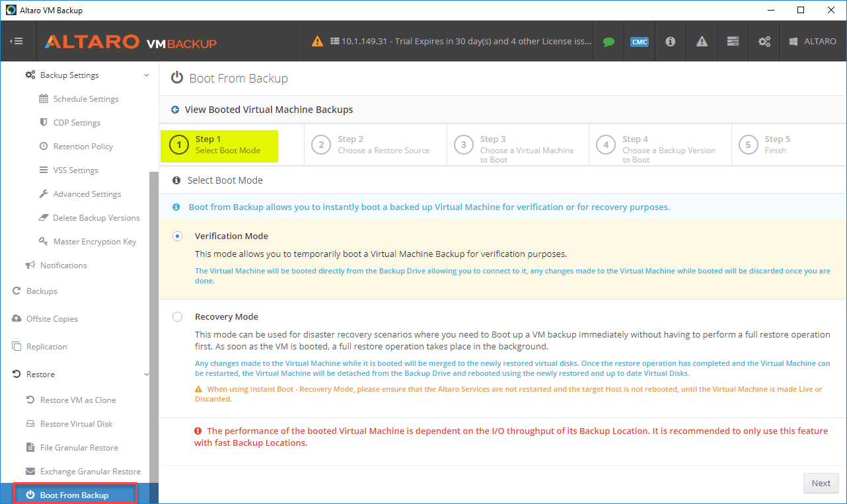Viewport: 847px width, 504px height.
Task: Select the Verification Mode radio button
Action: point(177,236)
